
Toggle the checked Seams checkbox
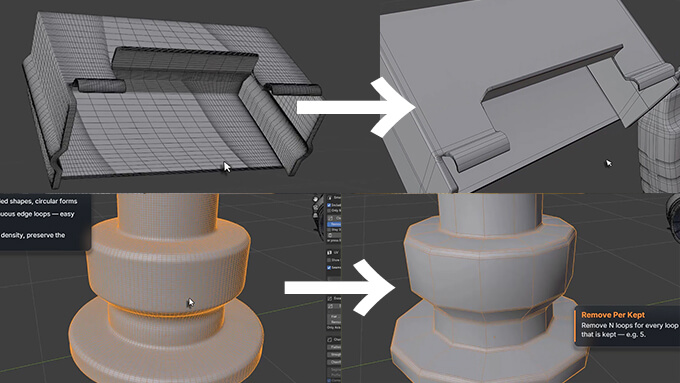tap(329, 268)
